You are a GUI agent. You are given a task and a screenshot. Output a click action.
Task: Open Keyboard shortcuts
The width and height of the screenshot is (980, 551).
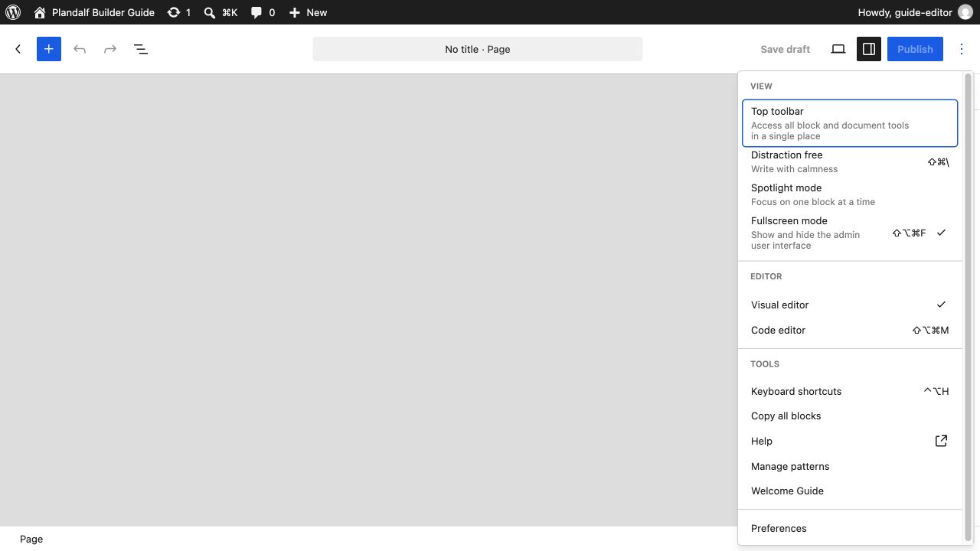(850, 391)
